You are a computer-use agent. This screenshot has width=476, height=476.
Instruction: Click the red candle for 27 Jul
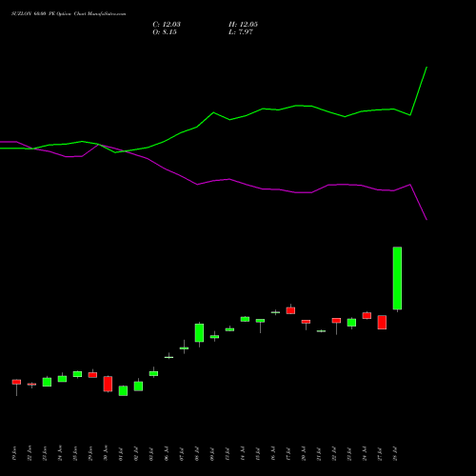(382, 322)
